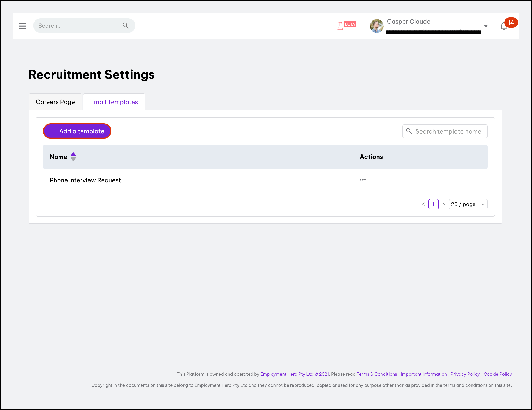The image size is (532, 410).
Task: Select the Email Templates tab
Action: pos(114,102)
